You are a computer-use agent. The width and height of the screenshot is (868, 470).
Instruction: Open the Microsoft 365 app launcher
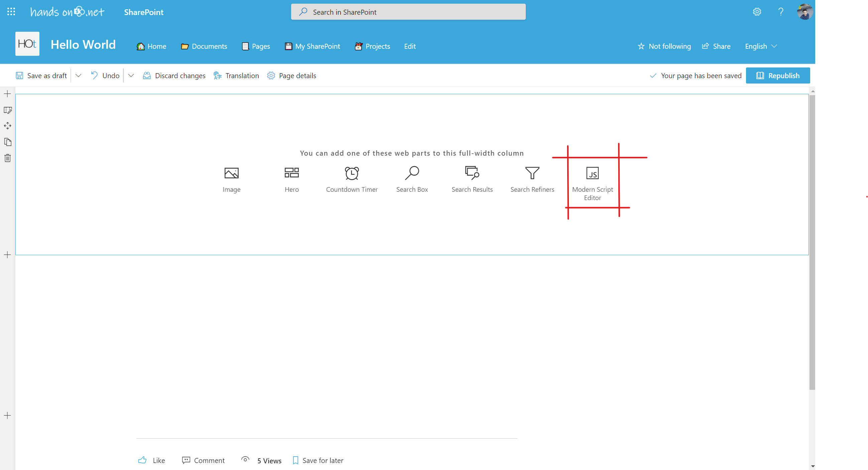(11, 11)
